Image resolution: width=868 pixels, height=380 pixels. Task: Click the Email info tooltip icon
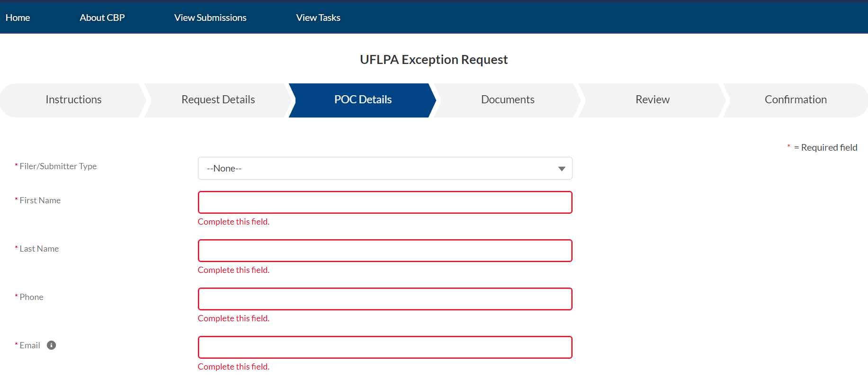click(x=52, y=345)
